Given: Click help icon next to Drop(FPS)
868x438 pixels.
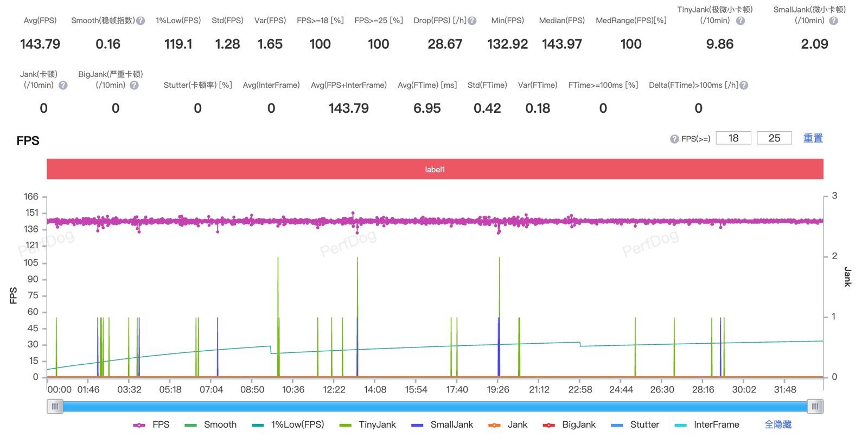Looking at the screenshot, I should point(472,21).
